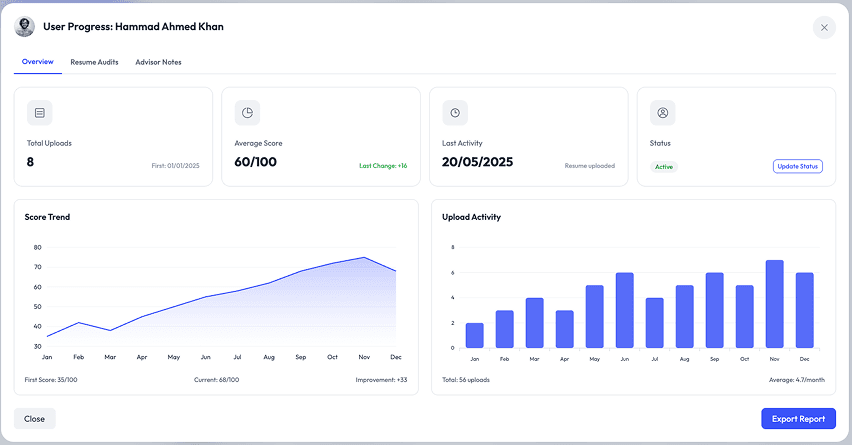Click the November bar in Upload Activity
Viewport: 852px width, 445px height.
point(774,304)
